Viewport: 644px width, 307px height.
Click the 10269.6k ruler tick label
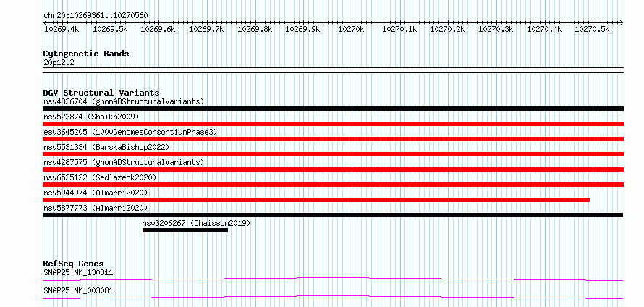pos(158,29)
